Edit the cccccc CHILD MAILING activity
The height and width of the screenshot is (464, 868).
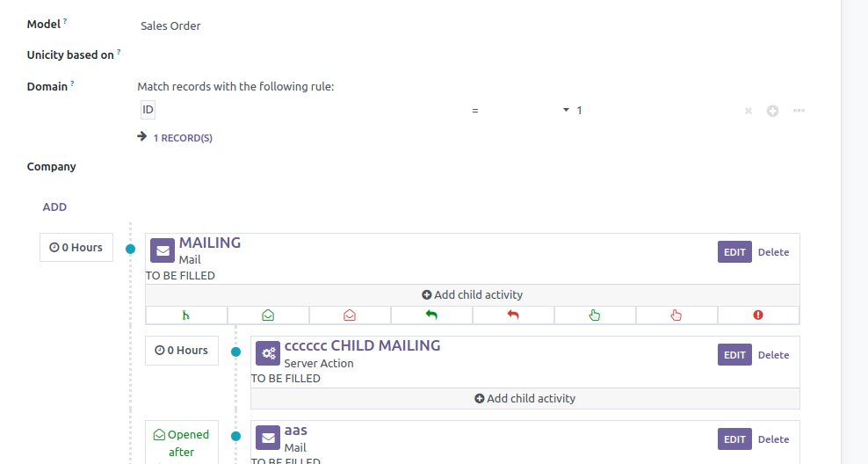coord(734,355)
